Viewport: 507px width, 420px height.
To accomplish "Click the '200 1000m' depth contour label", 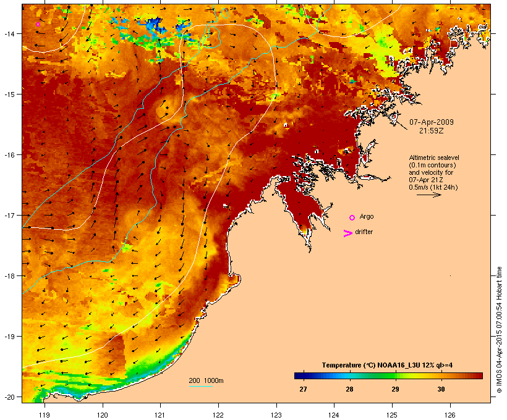I will coord(206,380).
